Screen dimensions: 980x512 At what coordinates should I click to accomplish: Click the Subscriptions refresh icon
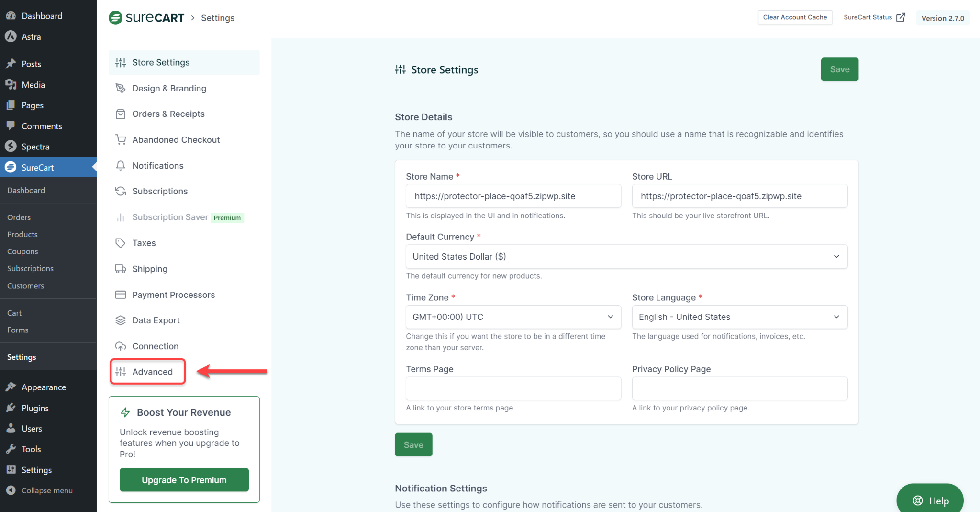(x=120, y=191)
